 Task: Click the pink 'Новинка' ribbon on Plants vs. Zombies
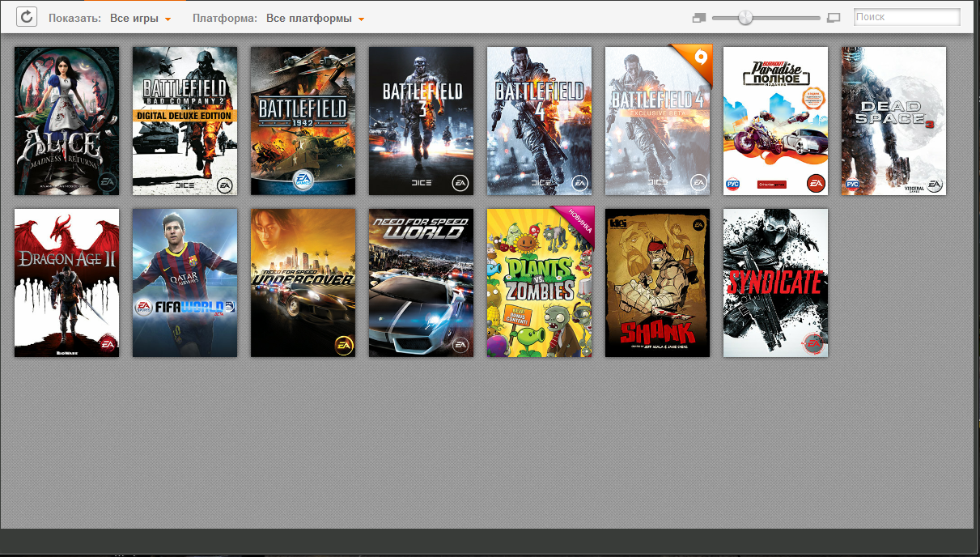point(579,220)
